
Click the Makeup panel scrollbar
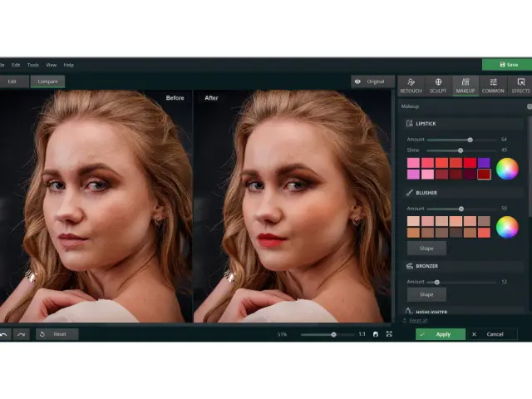tap(530, 166)
